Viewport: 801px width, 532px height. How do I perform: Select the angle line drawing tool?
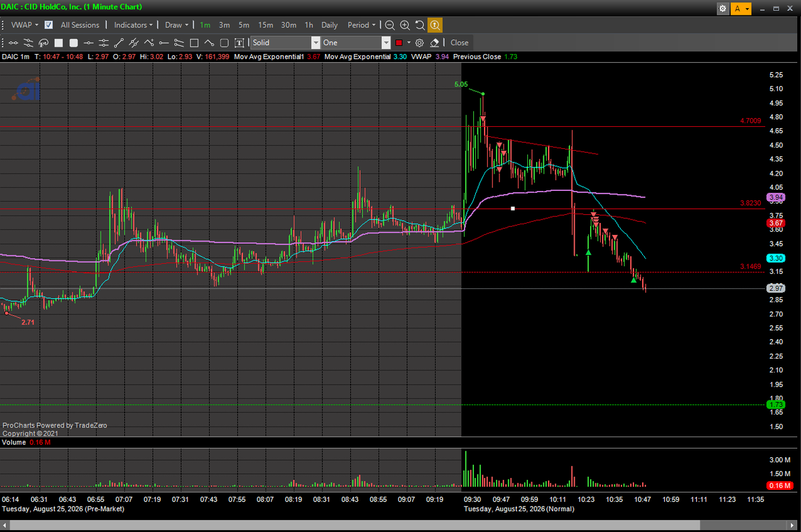[209, 43]
